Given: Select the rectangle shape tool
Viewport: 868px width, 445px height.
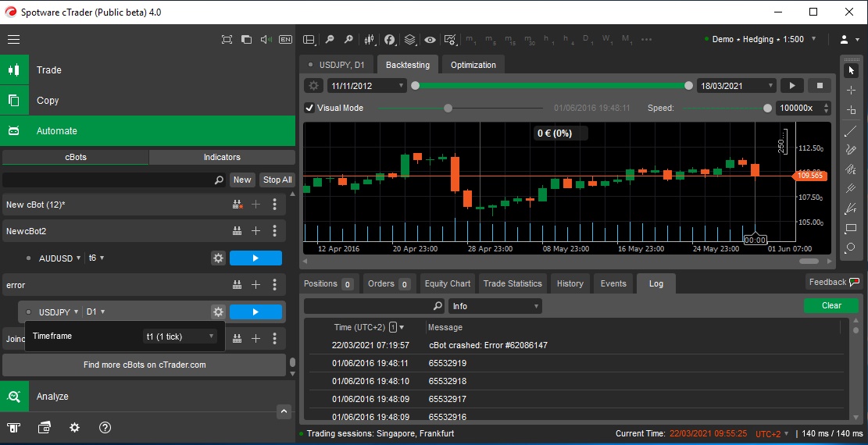Looking at the screenshot, I should click(851, 228).
